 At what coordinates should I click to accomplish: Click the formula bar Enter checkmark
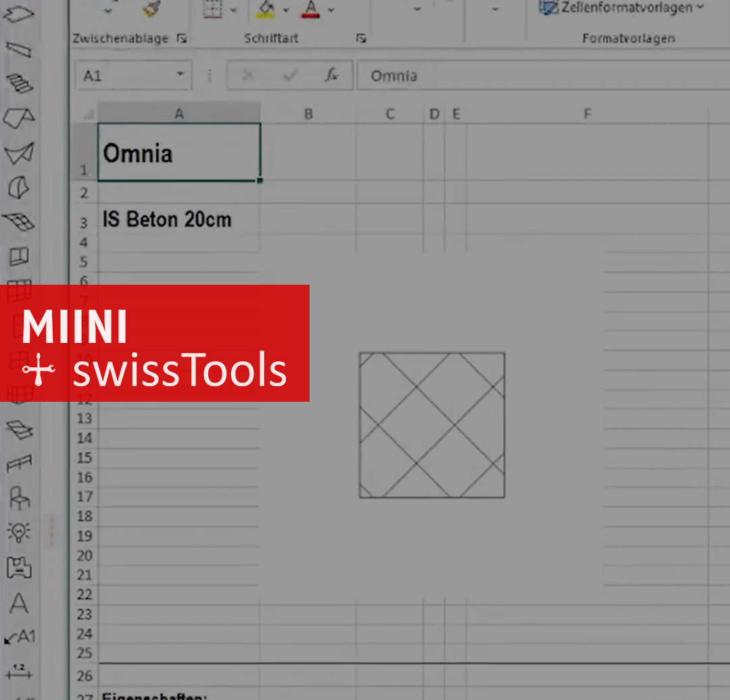[x=290, y=75]
